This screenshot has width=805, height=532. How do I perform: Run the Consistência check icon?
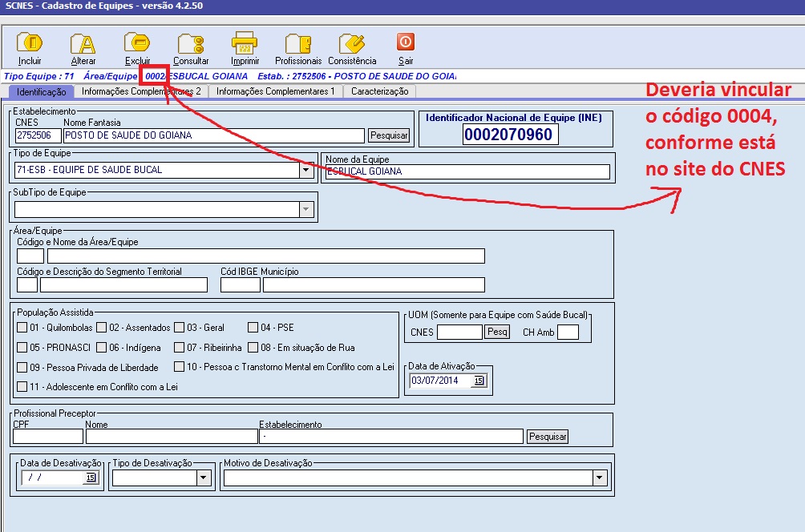click(351, 43)
